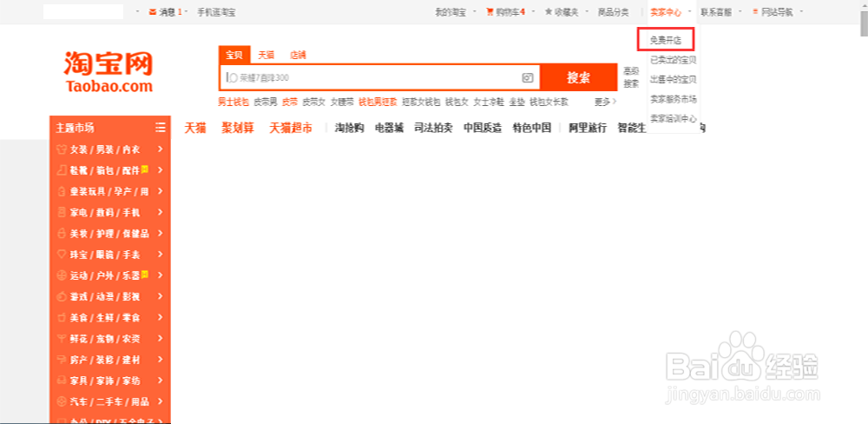Click the steering wheel icon beside 汽车
868x424 pixels.
(x=62, y=401)
